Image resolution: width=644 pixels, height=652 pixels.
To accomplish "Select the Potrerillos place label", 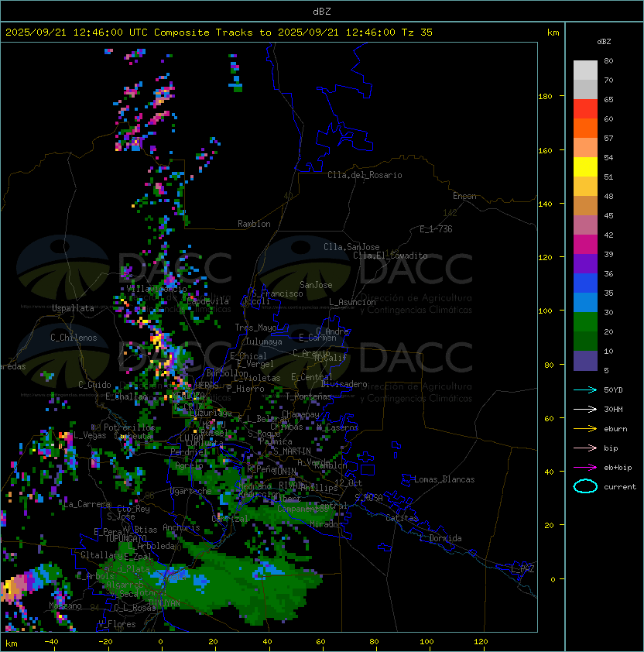I will click(129, 427).
